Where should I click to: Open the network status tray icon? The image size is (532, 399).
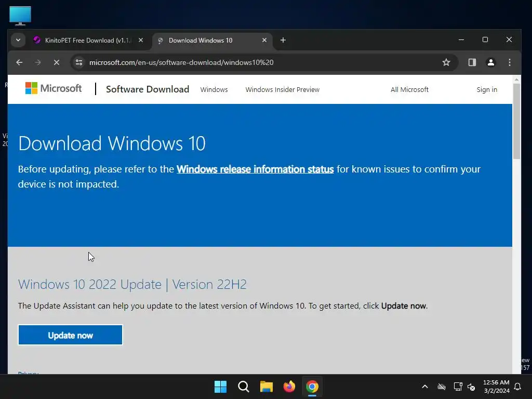click(458, 387)
